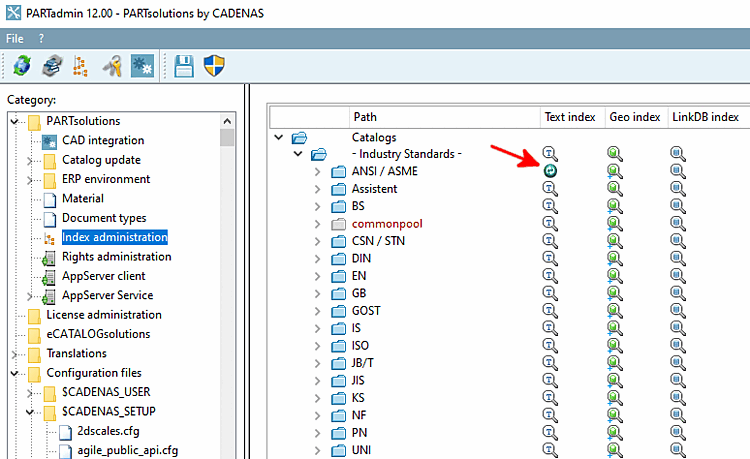Click LinkDB index icon for Industry Standards row
This screenshot has width=750, height=459.
pyautogui.click(x=678, y=153)
